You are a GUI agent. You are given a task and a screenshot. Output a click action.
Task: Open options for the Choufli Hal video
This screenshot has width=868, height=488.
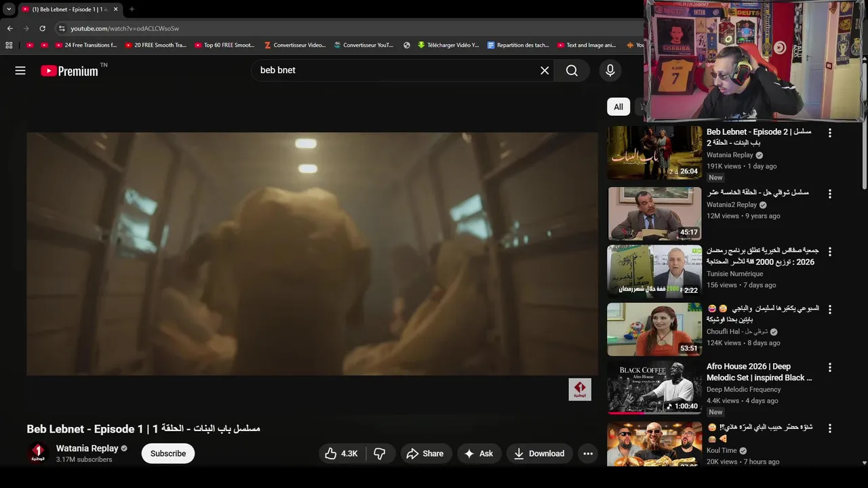pos(829,309)
